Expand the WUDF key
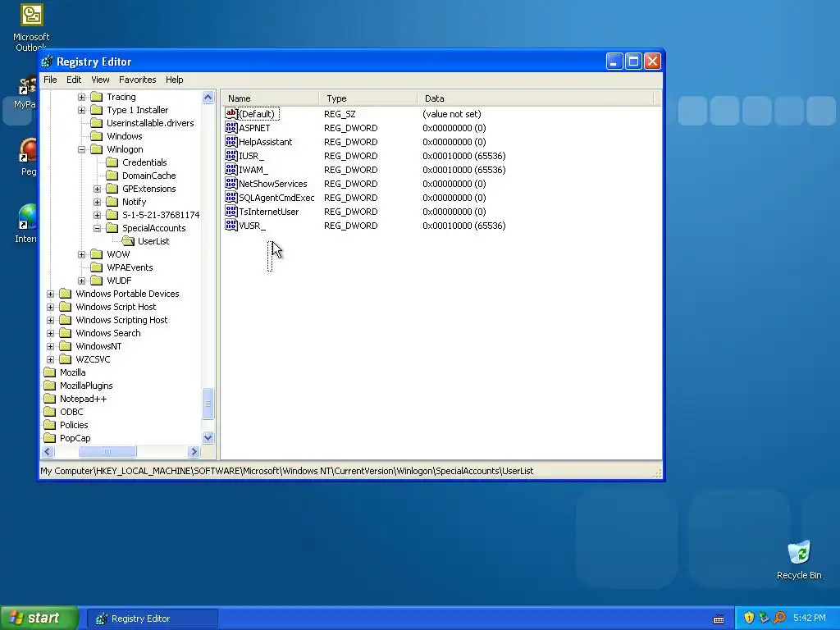This screenshot has width=840, height=630. (x=81, y=281)
